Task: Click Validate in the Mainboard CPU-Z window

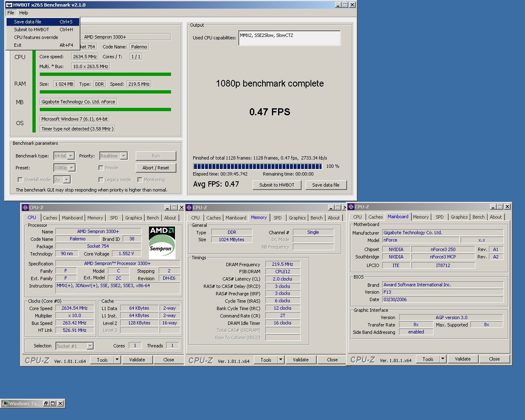Action: click(463, 359)
